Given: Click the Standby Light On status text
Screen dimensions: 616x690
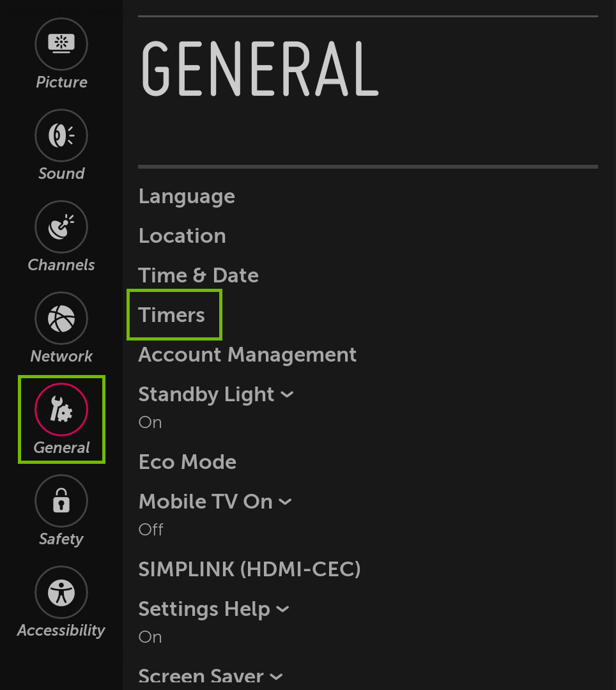Looking at the screenshot, I should pyautogui.click(x=150, y=422).
